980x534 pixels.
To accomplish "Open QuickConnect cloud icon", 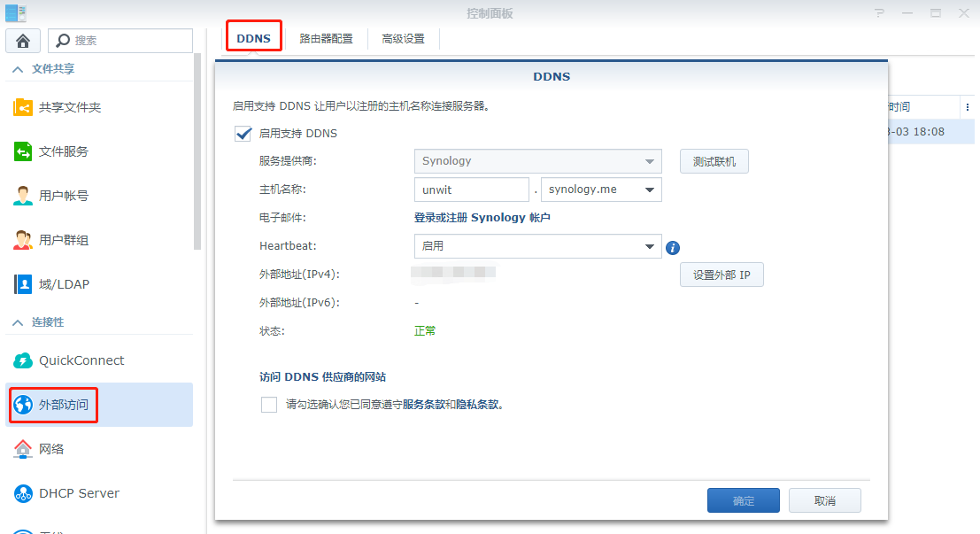I will [23, 360].
